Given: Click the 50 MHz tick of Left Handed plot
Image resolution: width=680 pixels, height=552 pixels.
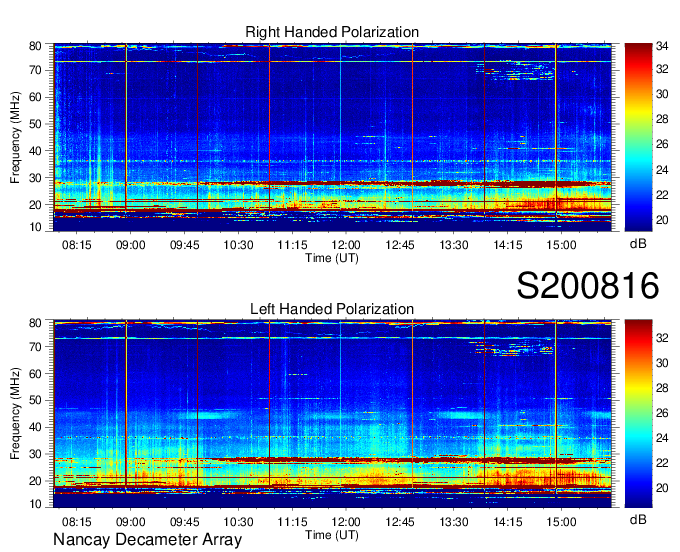Looking at the screenshot, I should tap(35, 400).
